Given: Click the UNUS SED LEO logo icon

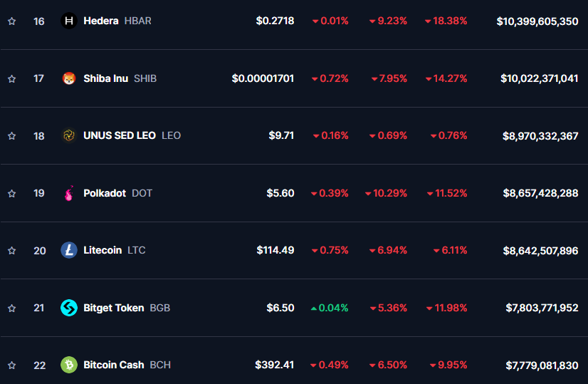Looking at the screenshot, I should pyautogui.click(x=69, y=135).
